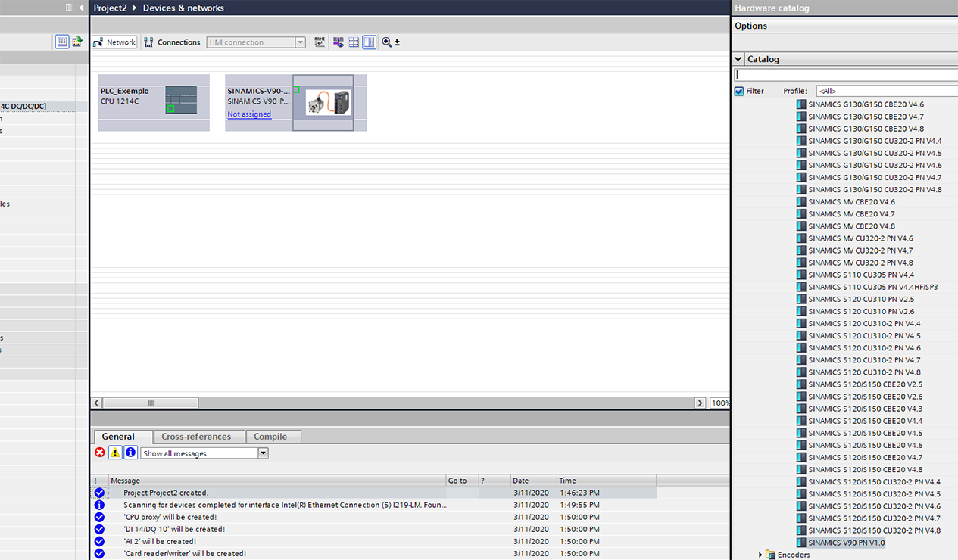Viewport: 958px width, 560px height.
Task: Select the PLC_Exemplo device block
Action: tap(154, 103)
